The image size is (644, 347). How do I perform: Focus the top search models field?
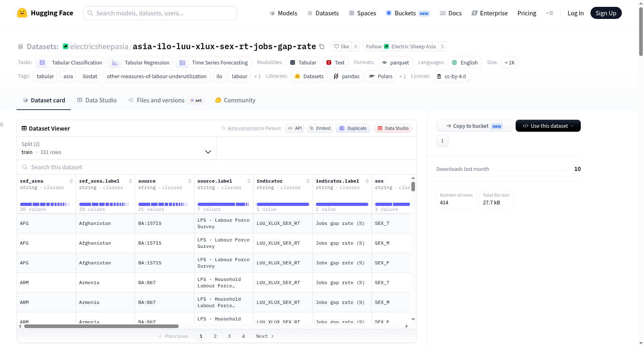click(x=160, y=13)
